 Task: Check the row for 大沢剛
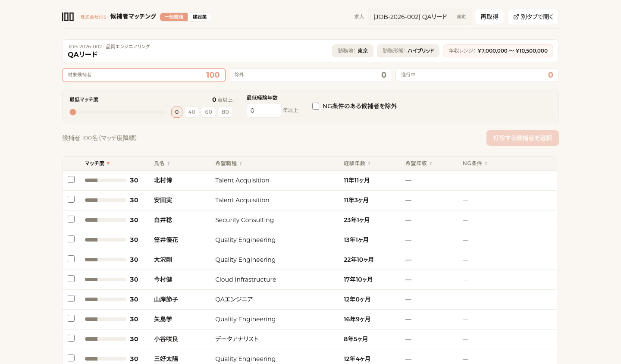point(71,259)
